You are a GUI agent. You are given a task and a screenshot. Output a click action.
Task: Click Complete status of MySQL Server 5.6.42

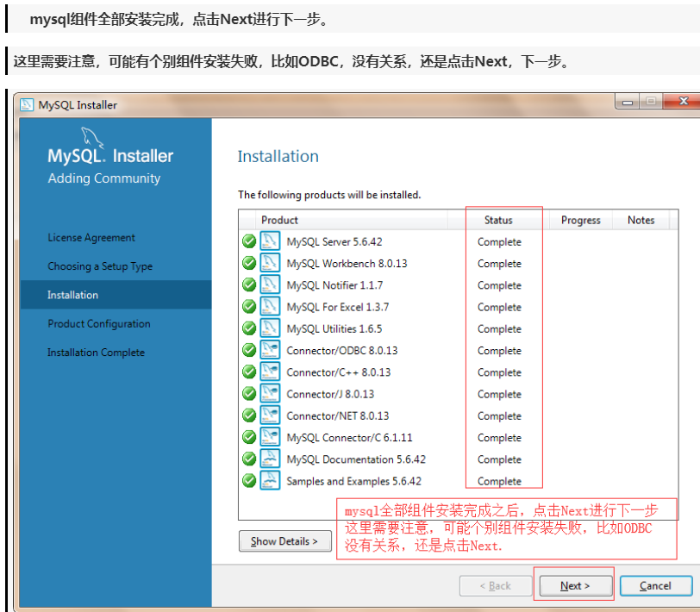pos(499,242)
